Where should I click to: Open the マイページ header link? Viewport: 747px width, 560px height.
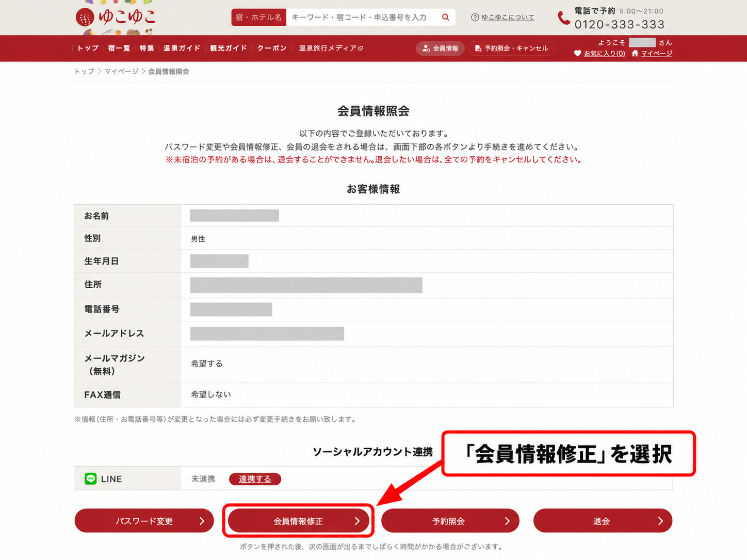pyautogui.click(x=656, y=53)
